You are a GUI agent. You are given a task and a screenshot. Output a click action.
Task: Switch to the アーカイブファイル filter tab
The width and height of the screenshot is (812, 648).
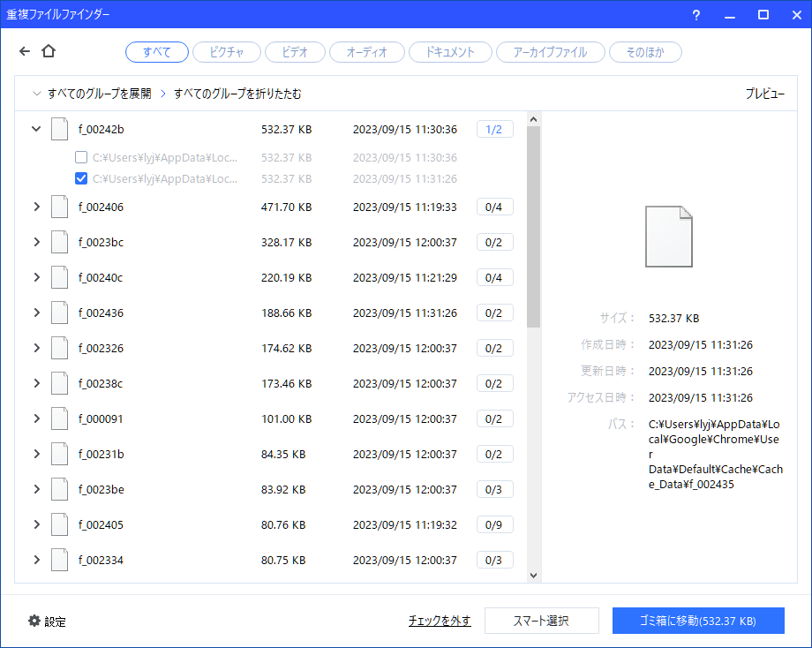(550, 52)
